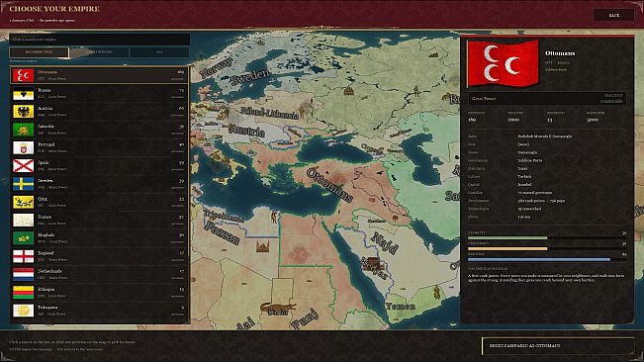Screen dimensions: 644x362
Task: Select the Mughals green flag
Action: [x=23, y=238]
